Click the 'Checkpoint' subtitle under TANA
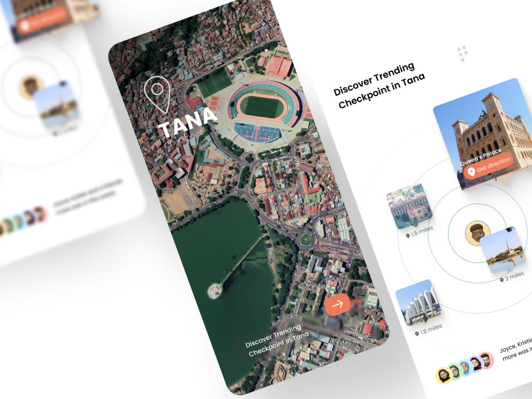532x399 pixels. (x=184, y=139)
